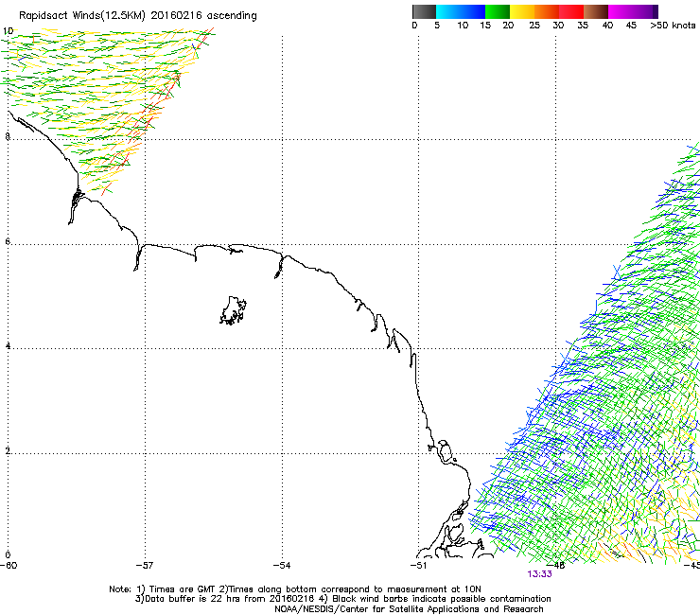
Task: Click the latitude 2 axis label
Action: (8, 450)
